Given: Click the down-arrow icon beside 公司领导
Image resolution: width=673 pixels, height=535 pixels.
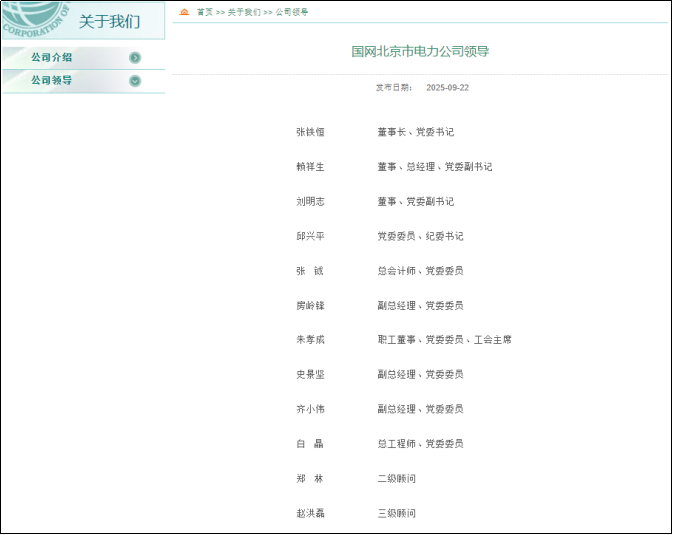Looking at the screenshot, I should [135, 81].
